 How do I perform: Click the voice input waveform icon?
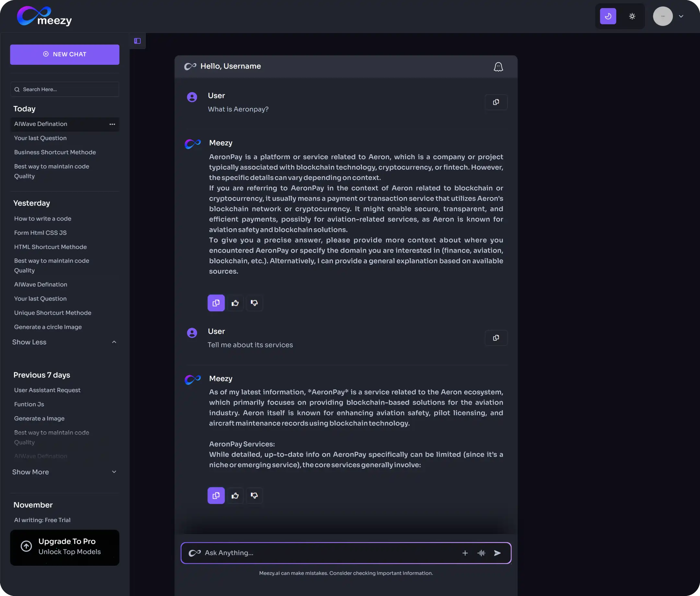pos(481,553)
